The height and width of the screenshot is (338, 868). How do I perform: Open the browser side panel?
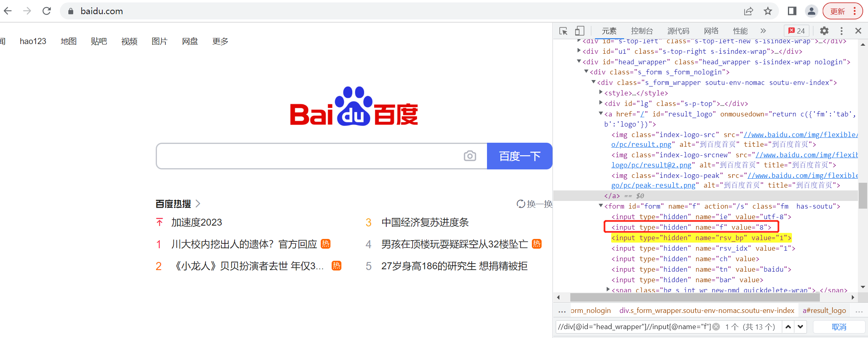click(792, 11)
